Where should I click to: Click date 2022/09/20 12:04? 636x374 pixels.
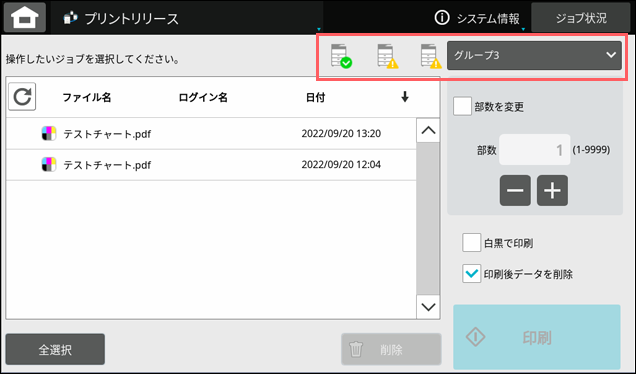pyautogui.click(x=341, y=165)
